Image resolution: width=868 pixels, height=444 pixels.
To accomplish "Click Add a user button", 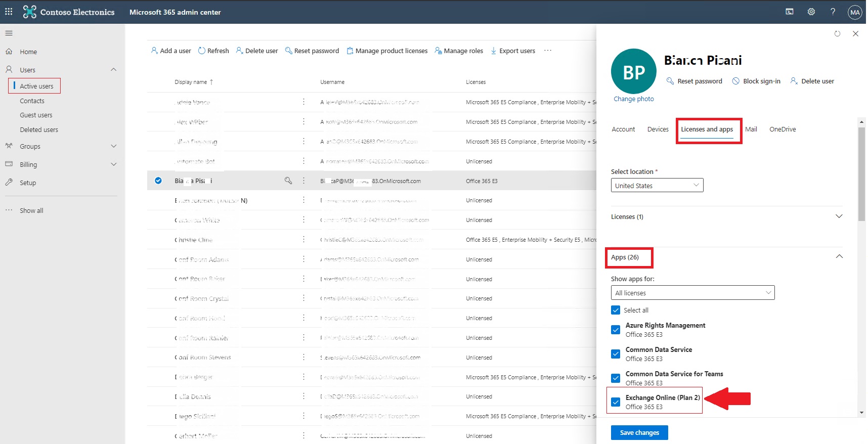I will click(171, 51).
